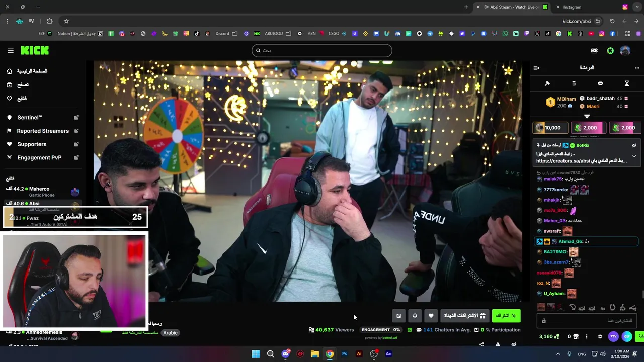Open the chat three-dots options menu
Viewport: 644px width, 362px height.
point(637,68)
